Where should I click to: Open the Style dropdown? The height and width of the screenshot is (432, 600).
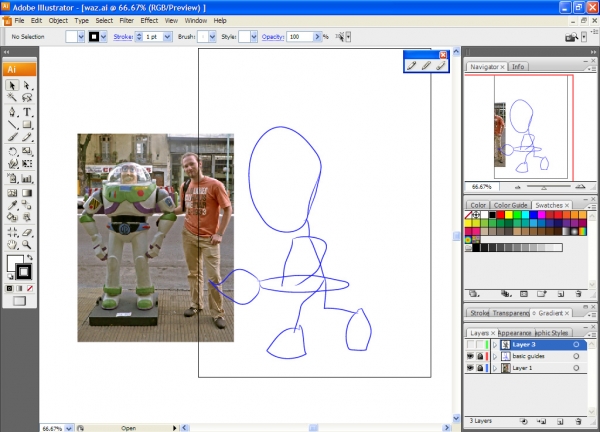254,37
